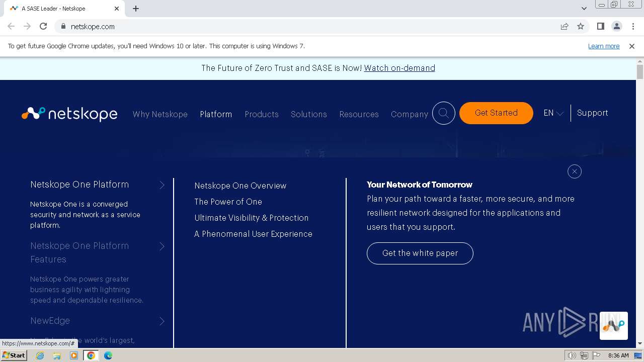Image resolution: width=644 pixels, height=362 pixels.
Task: Launch Microsoft Edge from taskbar
Action: 108,355
